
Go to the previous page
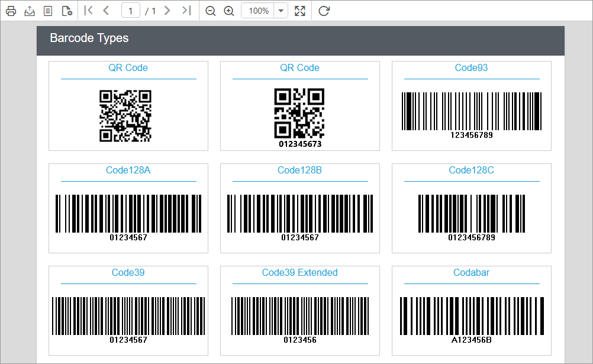coord(107,11)
